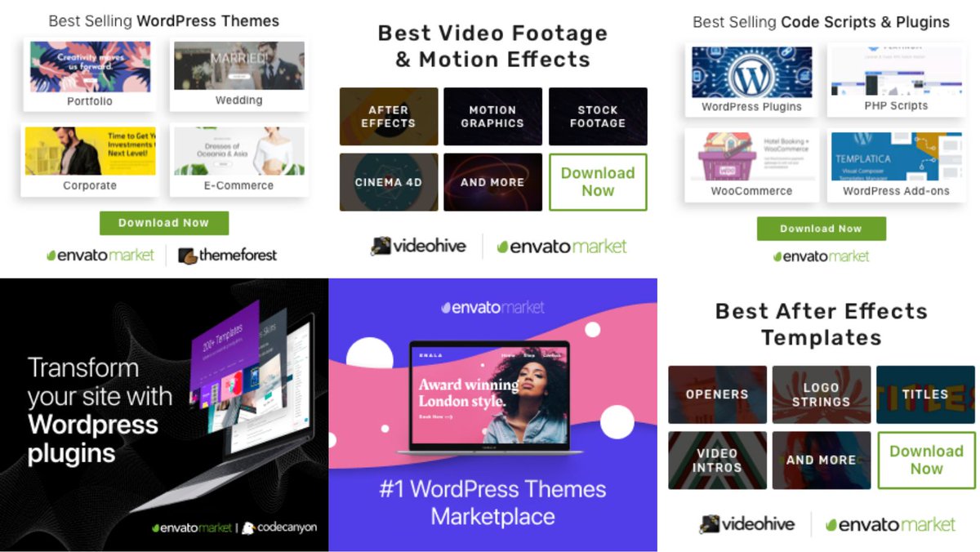Click Download Now under WordPress Themes
The image size is (980, 552).
[163, 223]
